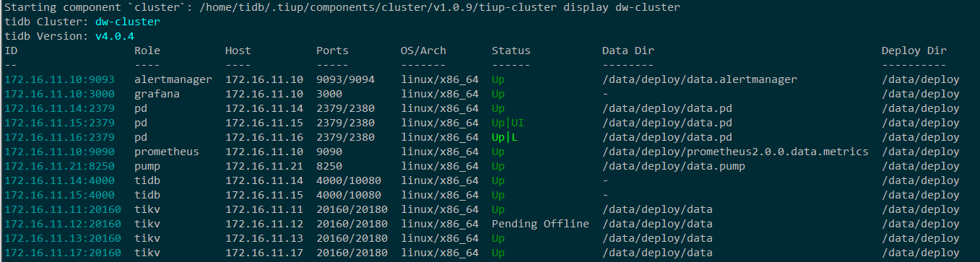Click the prometheus role entry
980x262 pixels.
tap(167, 152)
